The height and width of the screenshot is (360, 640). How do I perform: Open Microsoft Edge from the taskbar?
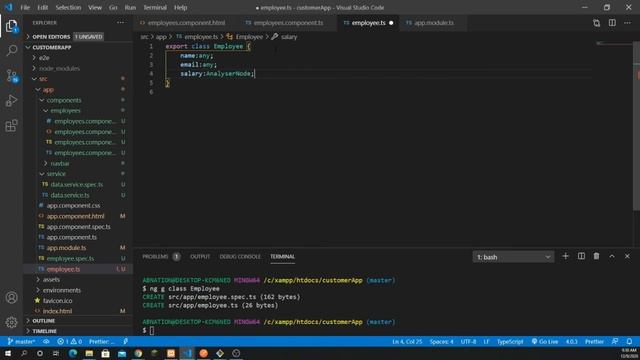tap(73, 353)
